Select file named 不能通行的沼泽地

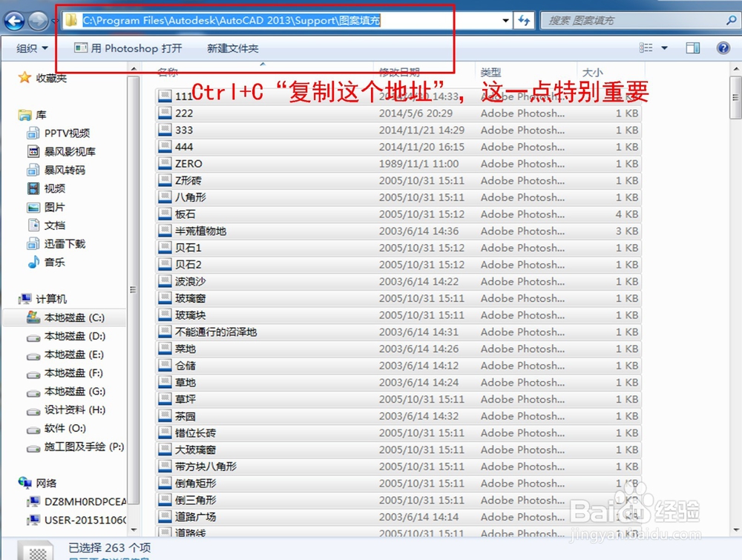point(398,332)
